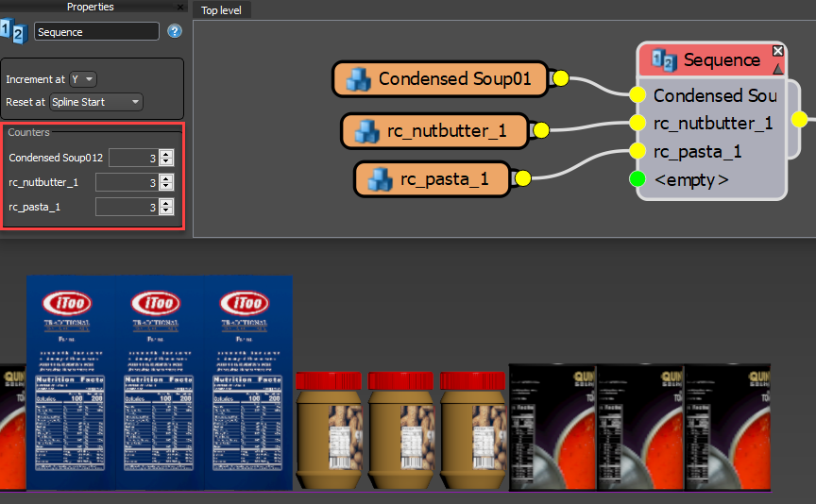Click the Sequence node header icon
This screenshot has height=504, width=816.
(664, 60)
